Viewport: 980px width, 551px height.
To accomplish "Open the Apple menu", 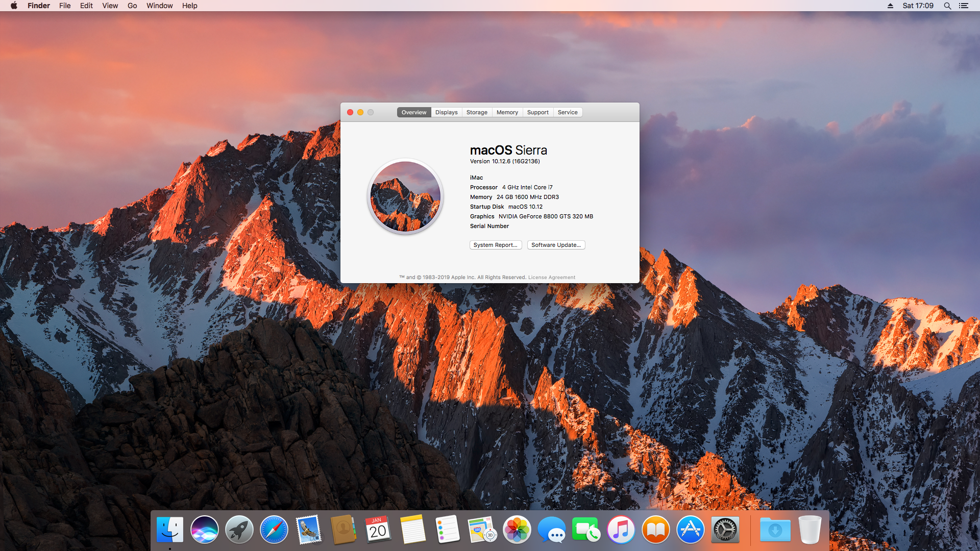I will click(14, 6).
